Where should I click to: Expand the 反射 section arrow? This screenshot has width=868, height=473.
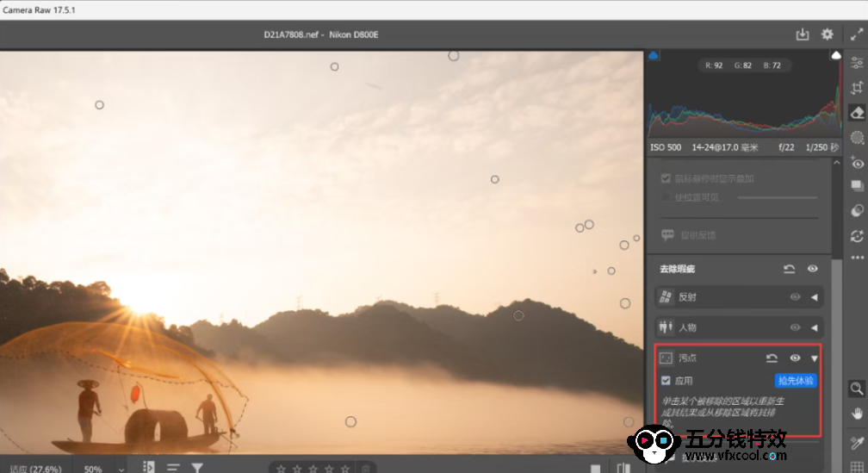click(814, 297)
